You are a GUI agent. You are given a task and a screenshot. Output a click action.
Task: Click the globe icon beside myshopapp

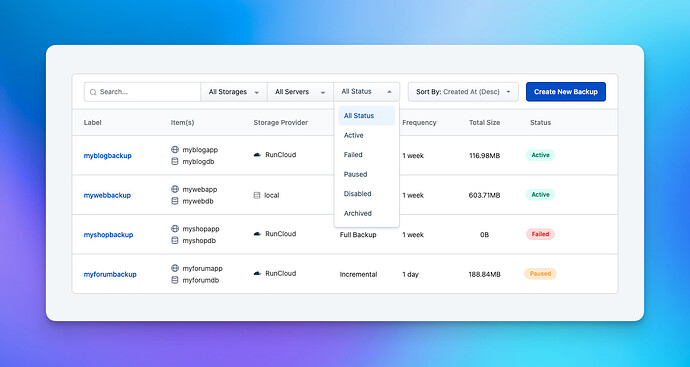(175, 229)
